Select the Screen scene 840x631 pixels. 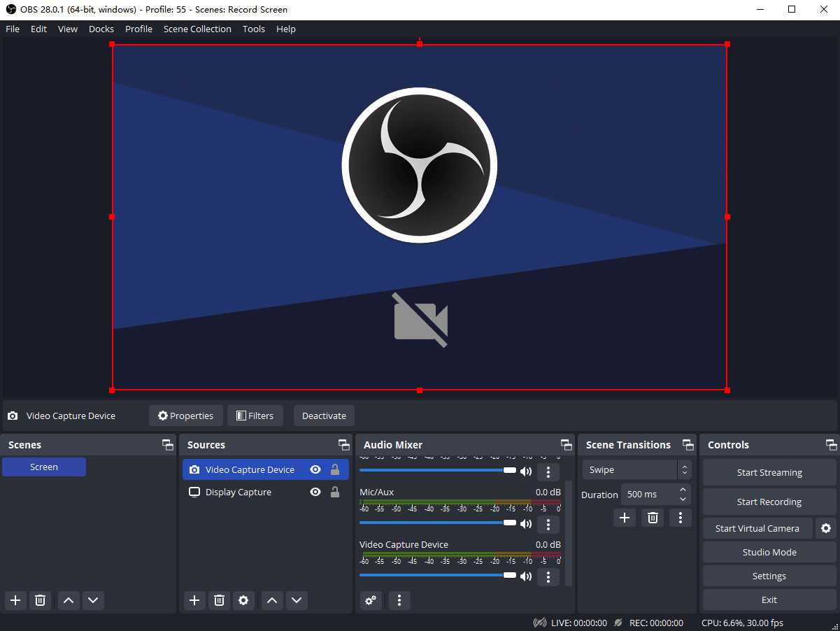[44, 467]
